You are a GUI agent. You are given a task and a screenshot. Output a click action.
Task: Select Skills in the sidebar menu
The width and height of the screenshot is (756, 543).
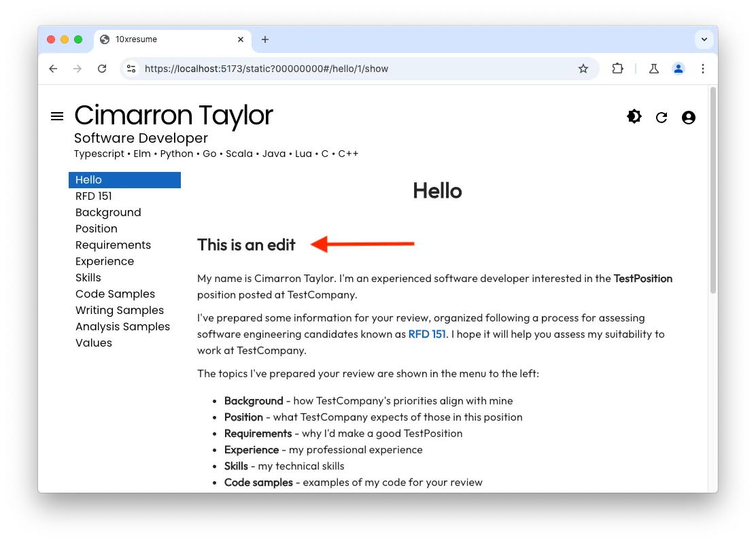coord(88,277)
